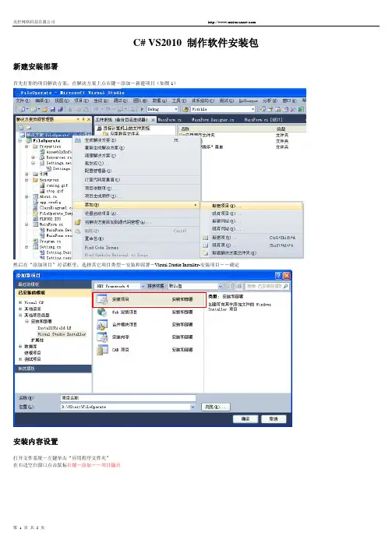Expand the 其他语言 template node
Screen dimensions: 392x554
click(x=20, y=309)
